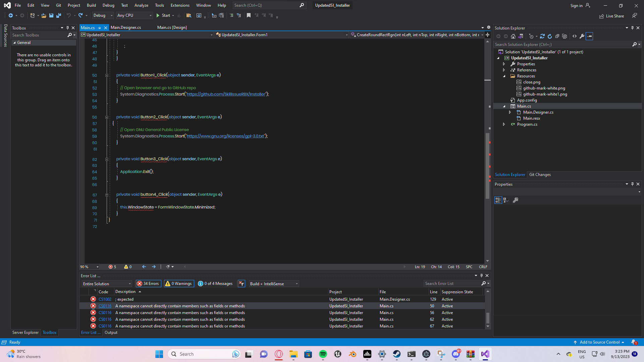The height and width of the screenshot is (362, 644).
Task: Switch views icon in Solution Explorer toolbar
Action: click(x=521, y=36)
